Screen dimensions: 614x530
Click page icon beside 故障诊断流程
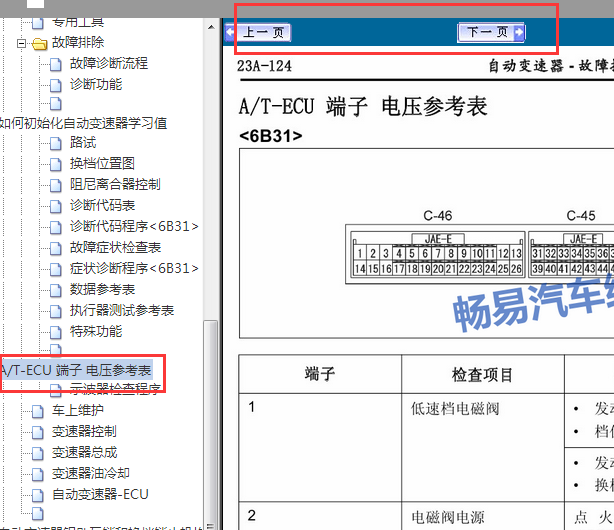tap(56, 64)
